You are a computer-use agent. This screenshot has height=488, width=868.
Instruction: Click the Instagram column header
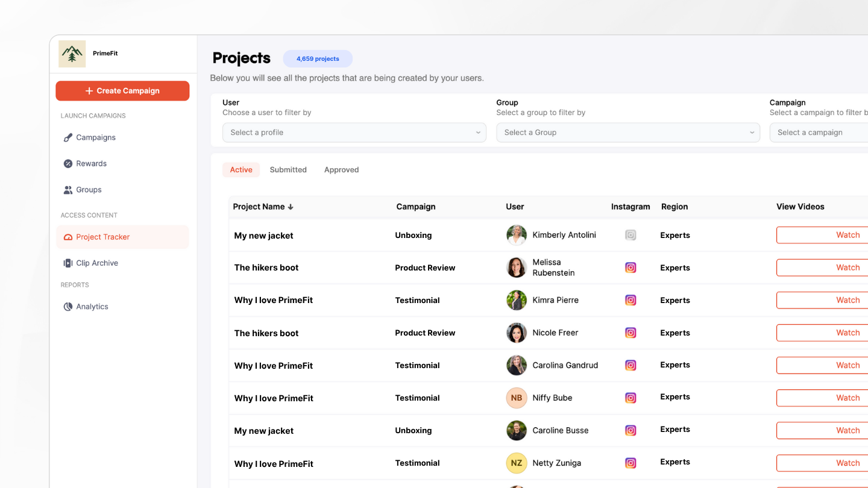631,207
